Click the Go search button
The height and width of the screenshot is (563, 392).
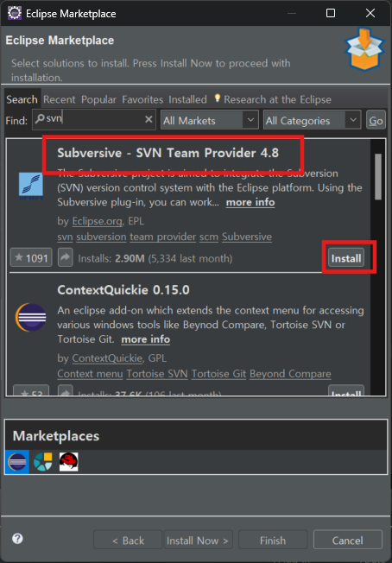click(x=376, y=120)
